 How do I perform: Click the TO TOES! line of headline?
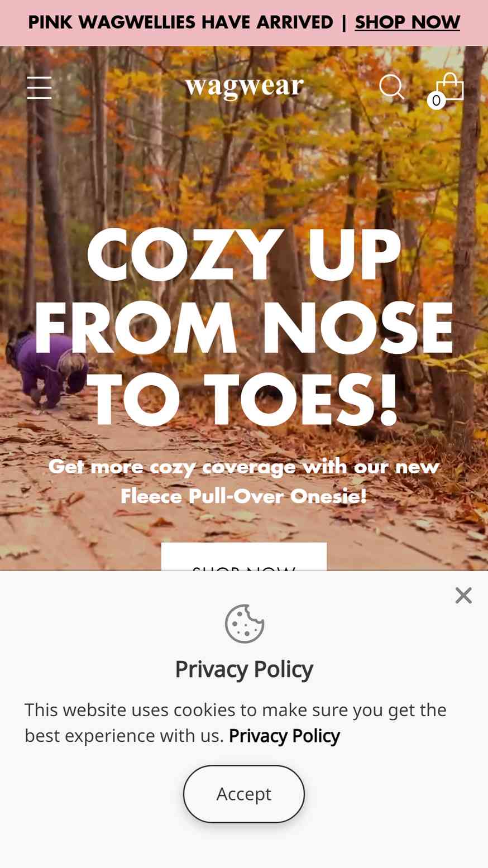[244, 401]
